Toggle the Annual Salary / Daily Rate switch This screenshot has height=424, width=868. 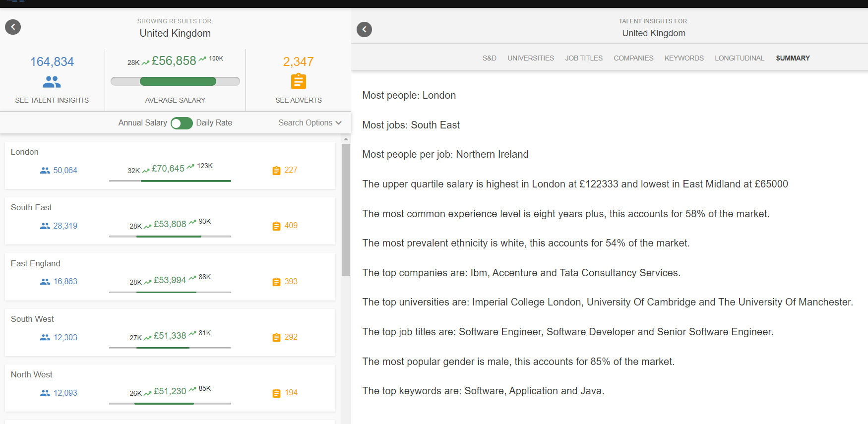(182, 123)
